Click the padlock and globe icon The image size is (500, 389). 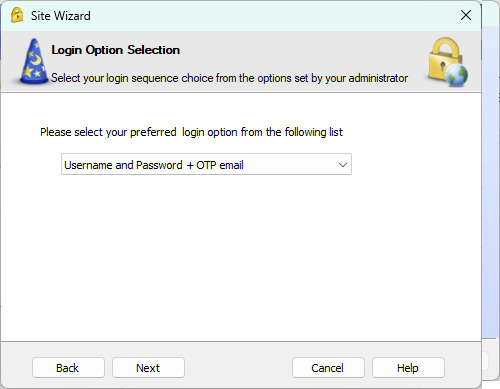(x=448, y=62)
